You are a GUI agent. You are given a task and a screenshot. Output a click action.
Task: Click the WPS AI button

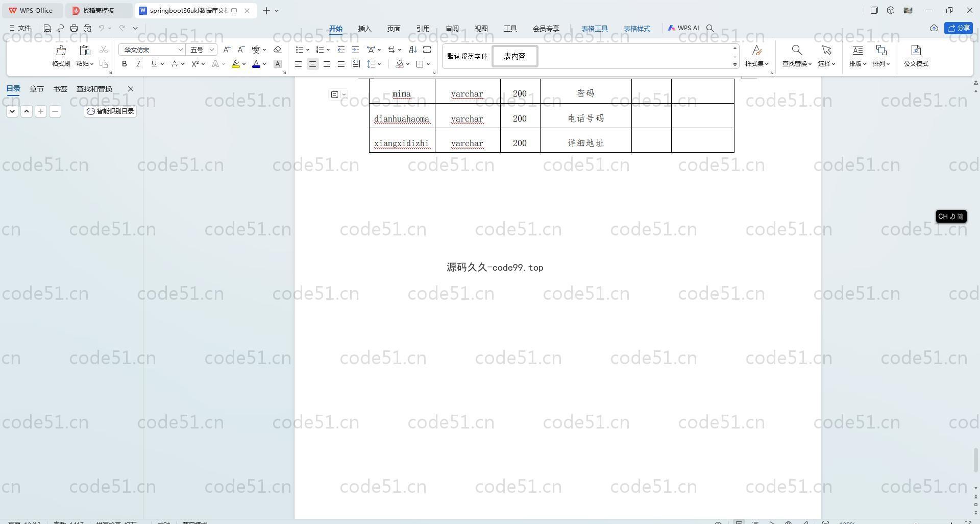(x=683, y=28)
